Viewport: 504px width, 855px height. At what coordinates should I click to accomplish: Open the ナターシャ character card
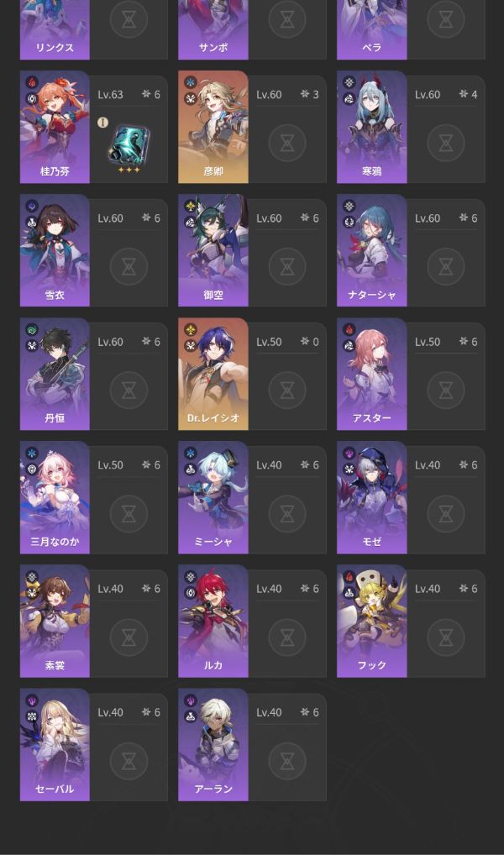coord(411,250)
